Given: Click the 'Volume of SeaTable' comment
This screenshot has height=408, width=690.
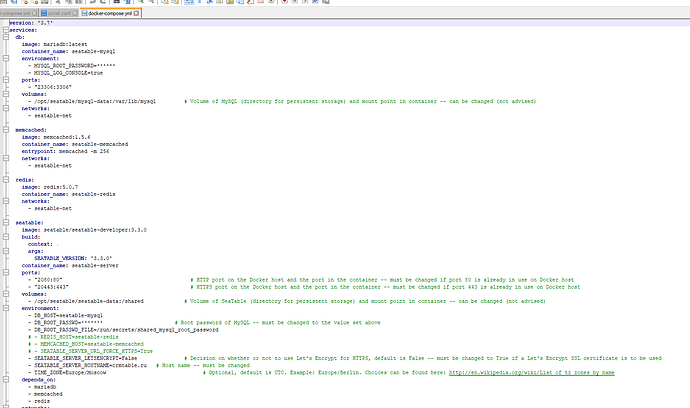Looking at the screenshot, I should 365,301.
